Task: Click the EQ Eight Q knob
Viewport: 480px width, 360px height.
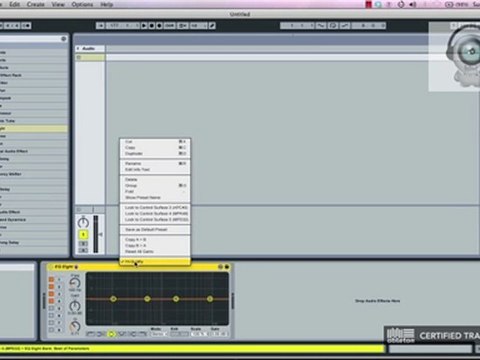Action: pos(75,326)
